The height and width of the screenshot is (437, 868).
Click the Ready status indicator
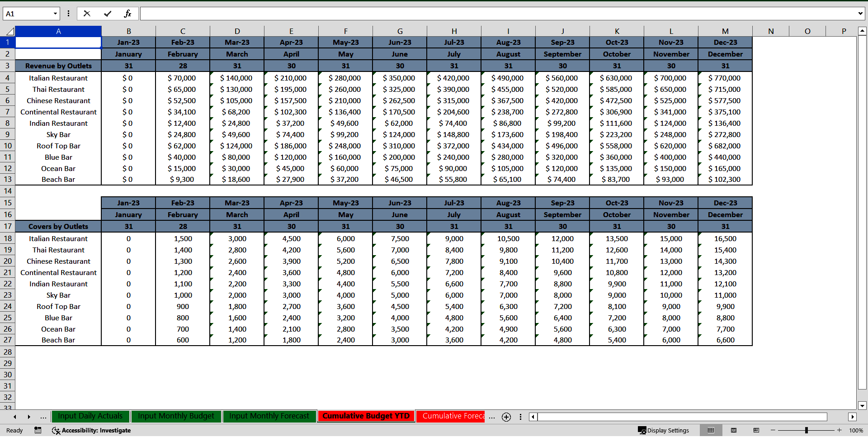click(x=14, y=430)
